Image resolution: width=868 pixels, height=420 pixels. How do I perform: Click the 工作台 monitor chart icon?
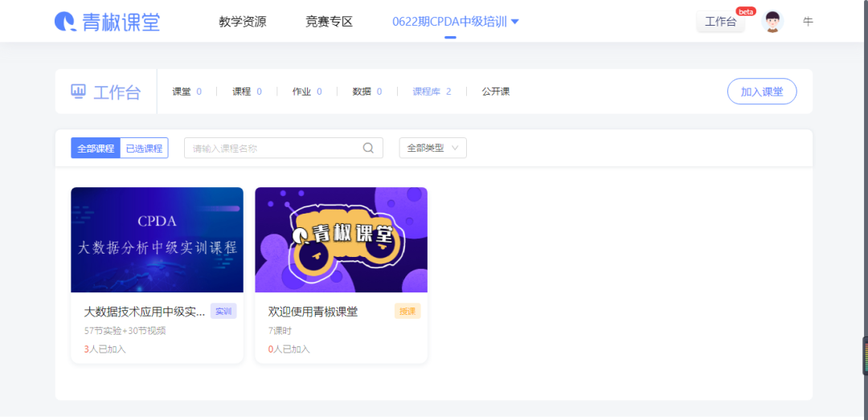78,92
